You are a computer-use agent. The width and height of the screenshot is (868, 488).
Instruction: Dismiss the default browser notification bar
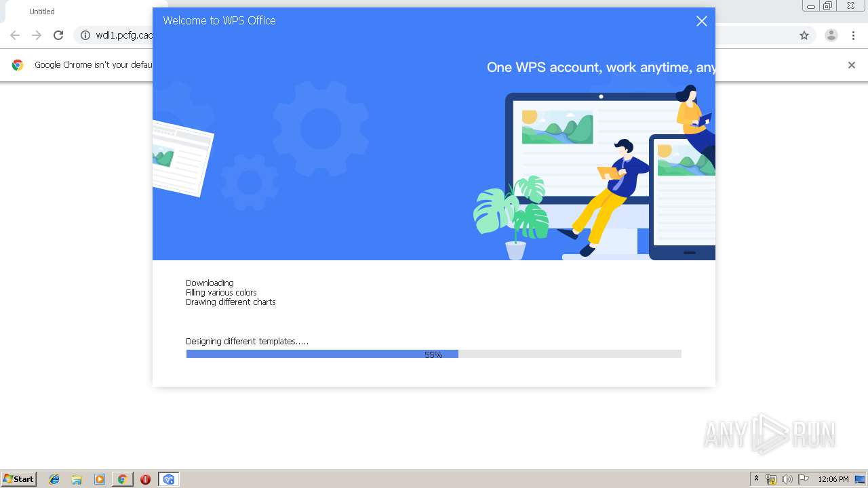pyautogui.click(x=852, y=65)
